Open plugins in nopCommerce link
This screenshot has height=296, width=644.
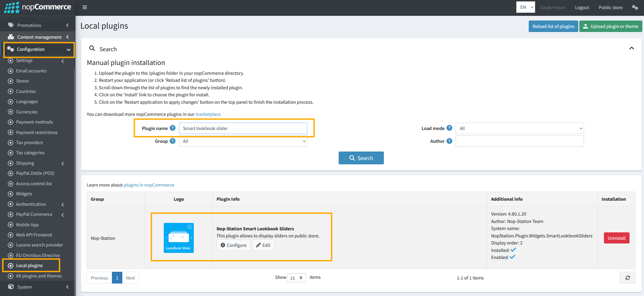pos(149,185)
